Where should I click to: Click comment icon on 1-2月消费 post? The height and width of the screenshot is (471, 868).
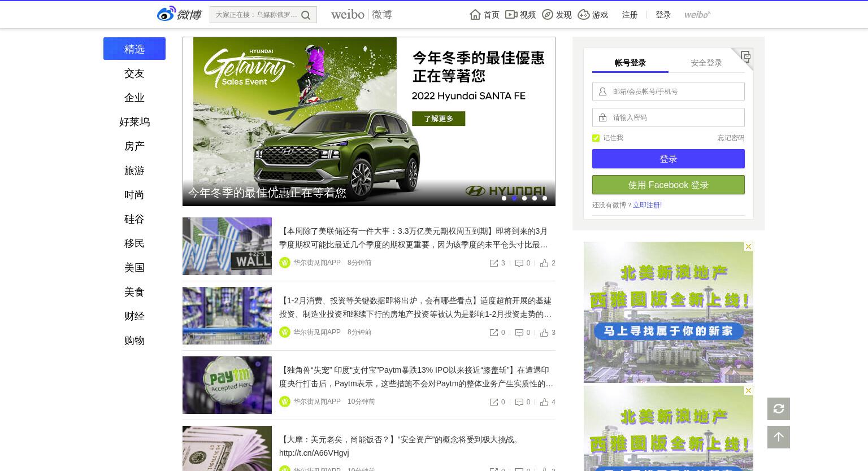[519, 333]
